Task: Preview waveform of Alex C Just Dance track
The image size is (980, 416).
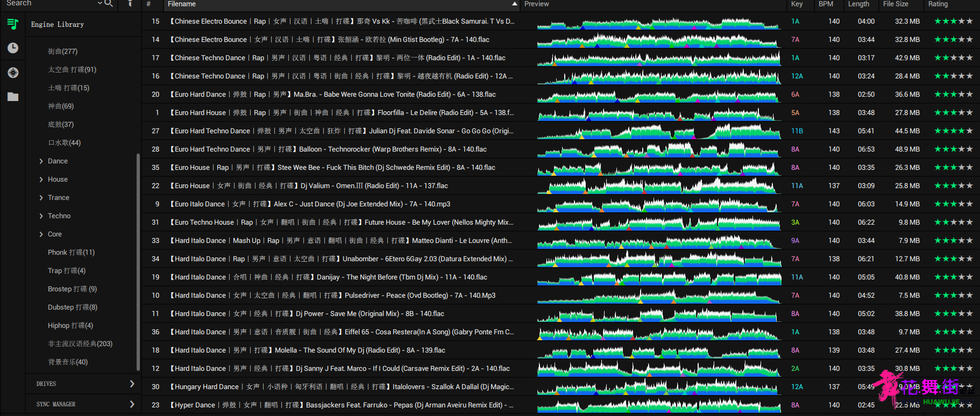Action: point(659,205)
